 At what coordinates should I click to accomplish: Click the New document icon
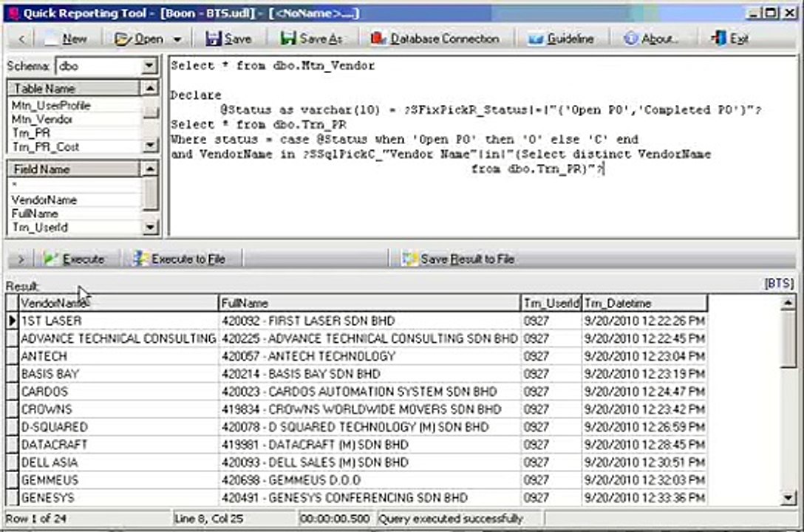[x=52, y=39]
